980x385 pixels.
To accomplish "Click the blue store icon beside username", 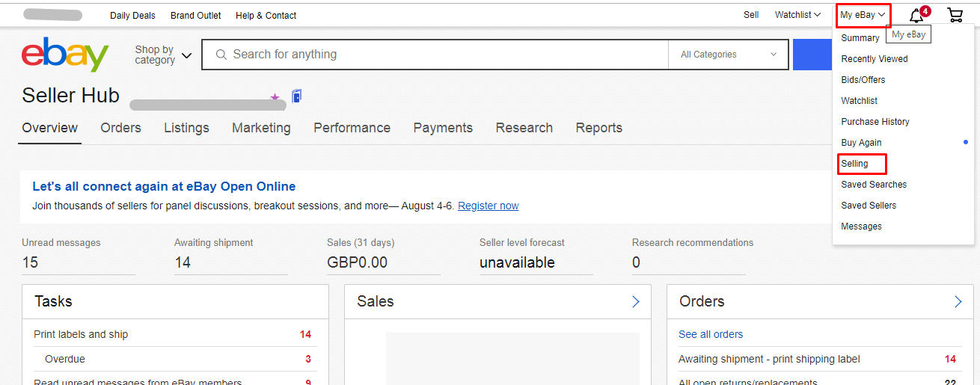I will (296, 96).
